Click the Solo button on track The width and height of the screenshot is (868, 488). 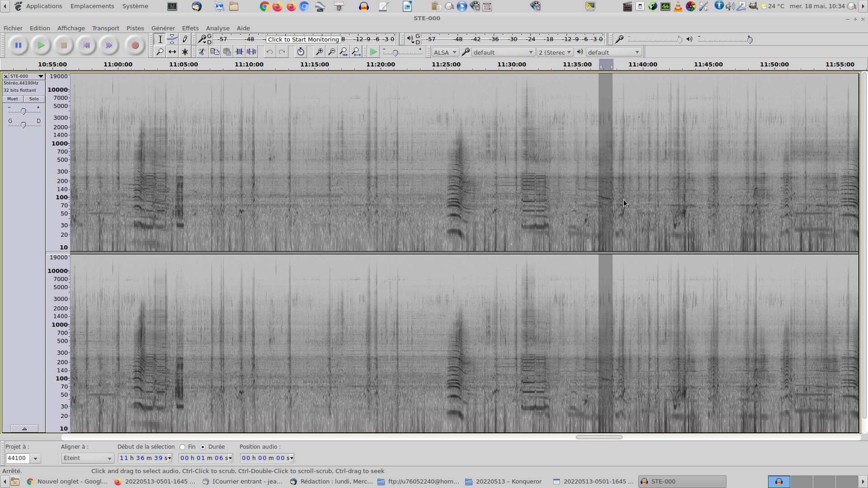coord(34,99)
